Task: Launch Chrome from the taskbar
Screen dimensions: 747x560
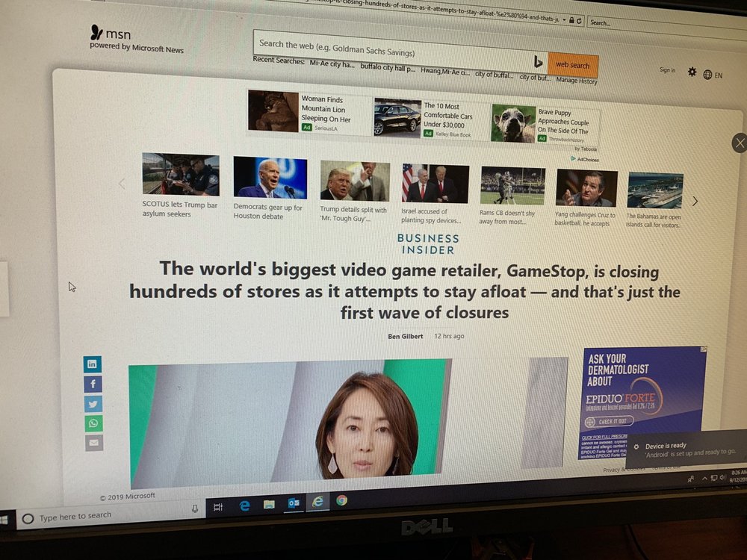Action: pyautogui.click(x=341, y=500)
